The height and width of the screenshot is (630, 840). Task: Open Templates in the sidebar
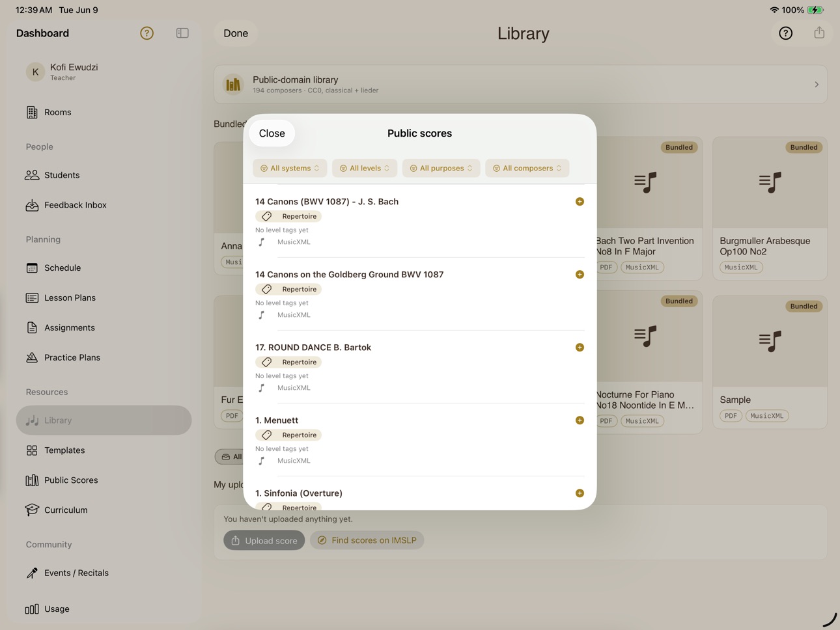(x=104, y=450)
